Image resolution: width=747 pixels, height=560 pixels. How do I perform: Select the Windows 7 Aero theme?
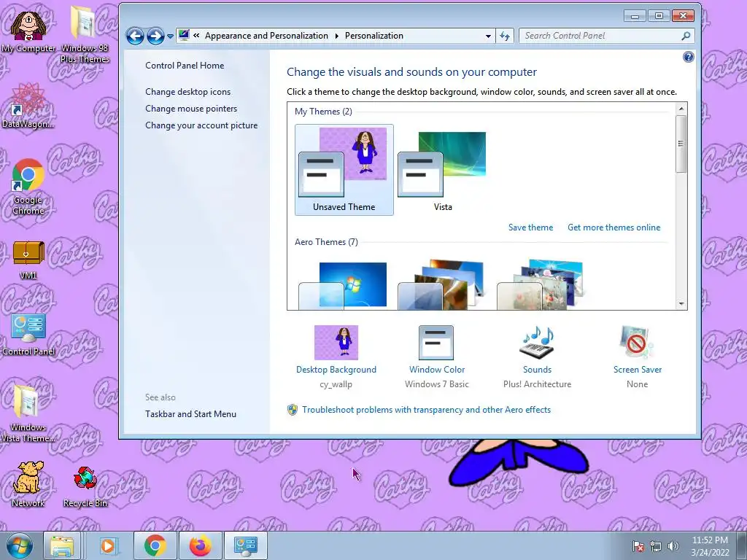point(343,286)
